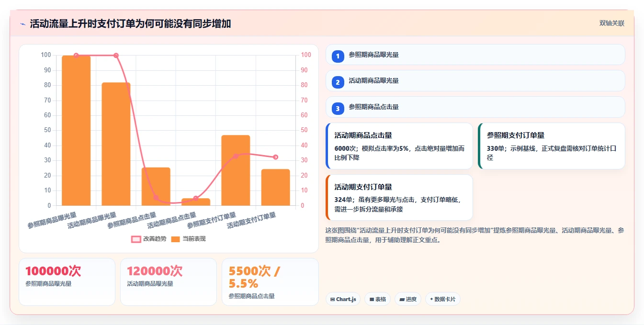The height and width of the screenshot is (325, 644).
Task: Click x-axis label 活动期商品点击量
Action: coord(172,221)
